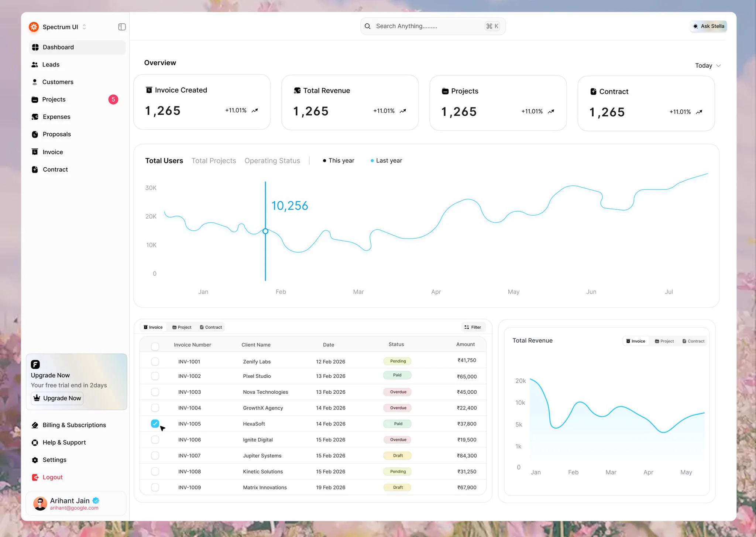This screenshot has height=537, width=756.
Task: Click the Spectrum UI orange logo
Action: tap(34, 27)
